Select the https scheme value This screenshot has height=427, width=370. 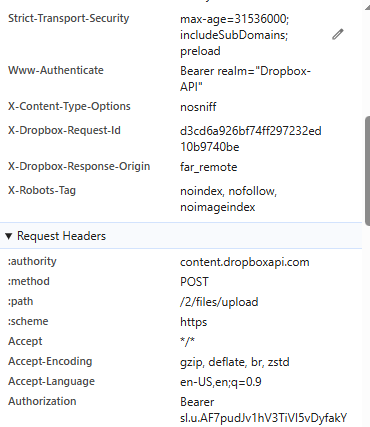194,322
